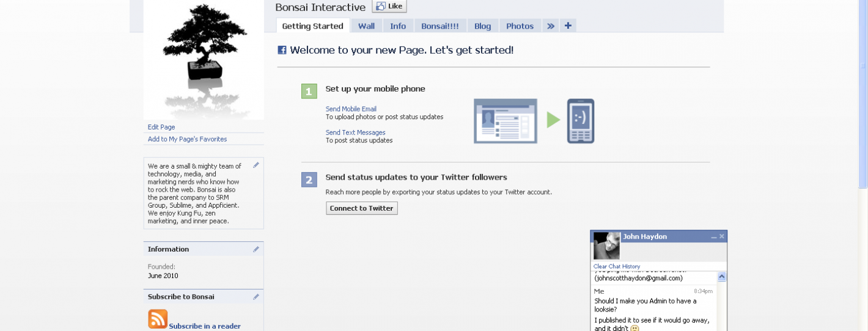Edit the page description with the pencil icon
This screenshot has width=868, height=331.
[x=256, y=166]
